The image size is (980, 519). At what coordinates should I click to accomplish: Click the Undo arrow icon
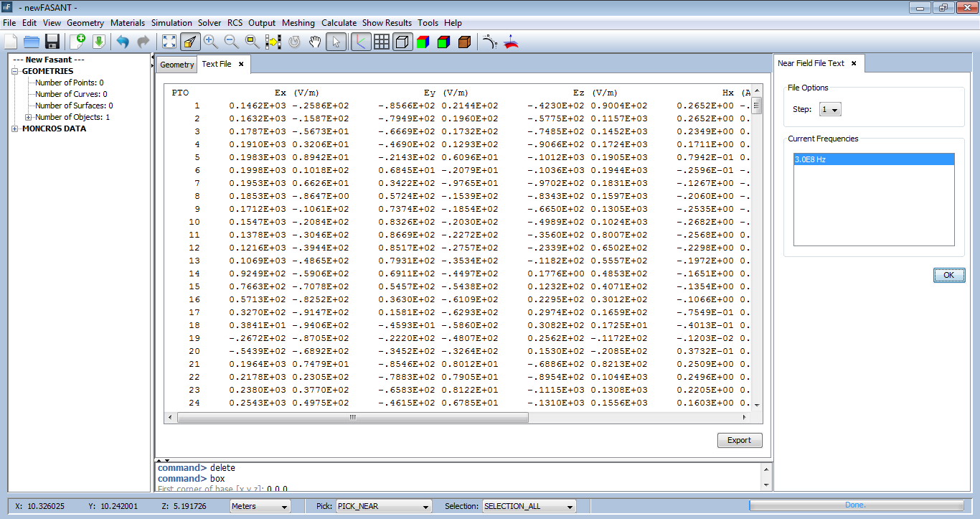tap(123, 42)
